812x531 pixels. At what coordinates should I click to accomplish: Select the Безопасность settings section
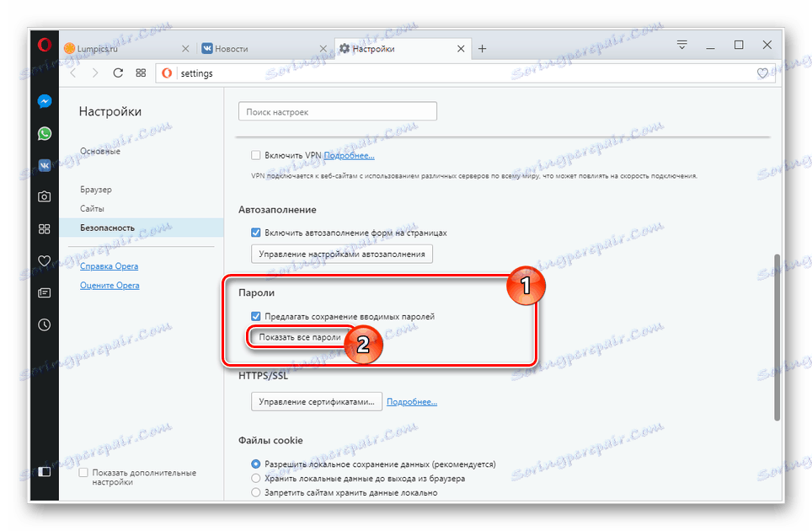pos(142,228)
